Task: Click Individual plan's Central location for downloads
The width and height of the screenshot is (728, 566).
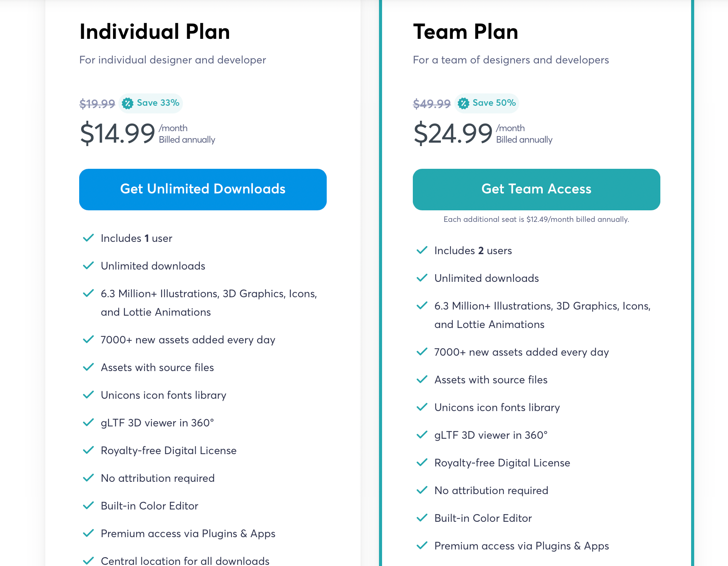Action: [185, 561]
